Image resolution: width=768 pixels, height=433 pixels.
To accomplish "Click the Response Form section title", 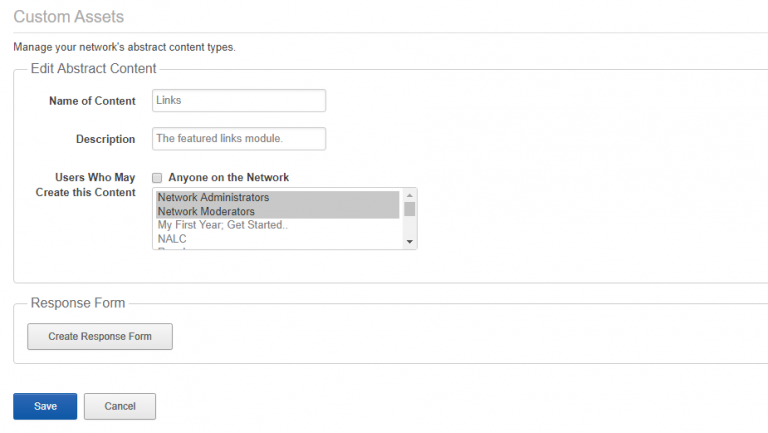I will tap(78, 303).
